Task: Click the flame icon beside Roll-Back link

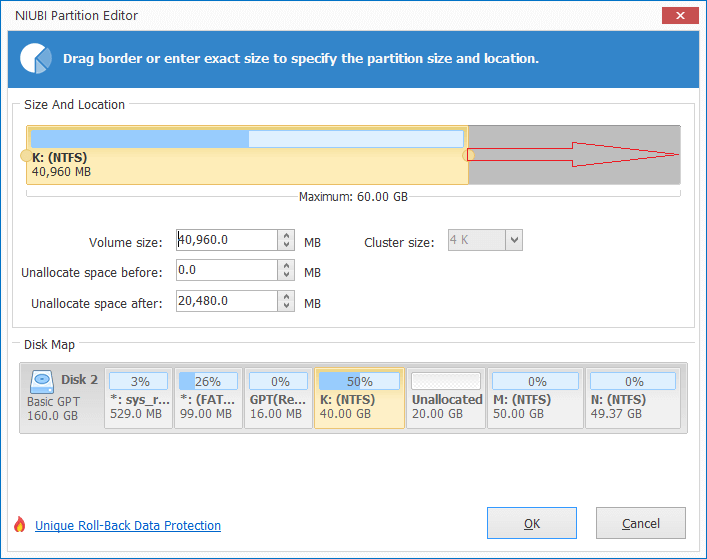Action: coord(19,525)
